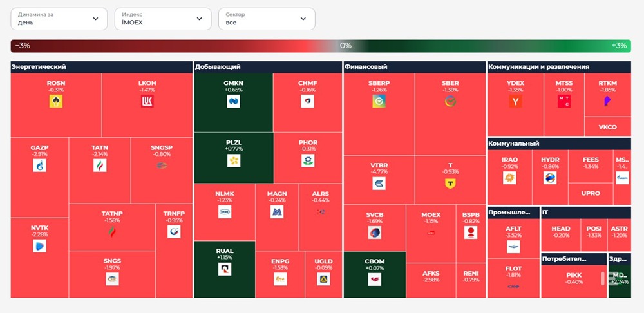The width and height of the screenshot is (644, 313).
Task: Open the POSI -1.33% tile
Action: (x=594, y=235)
